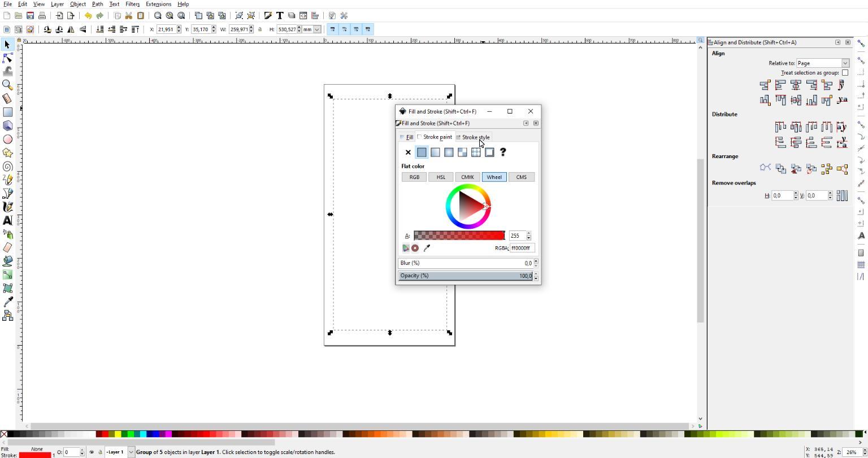Select HSL color mode button
Screen dimensions: 868x458
pos(441,177)
